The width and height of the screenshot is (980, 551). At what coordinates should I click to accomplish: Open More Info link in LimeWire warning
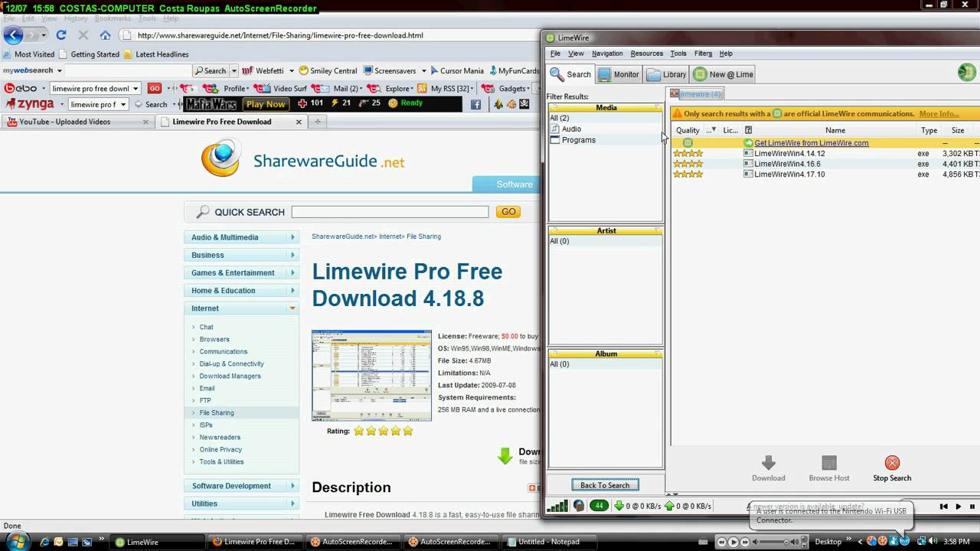(939, 114)
